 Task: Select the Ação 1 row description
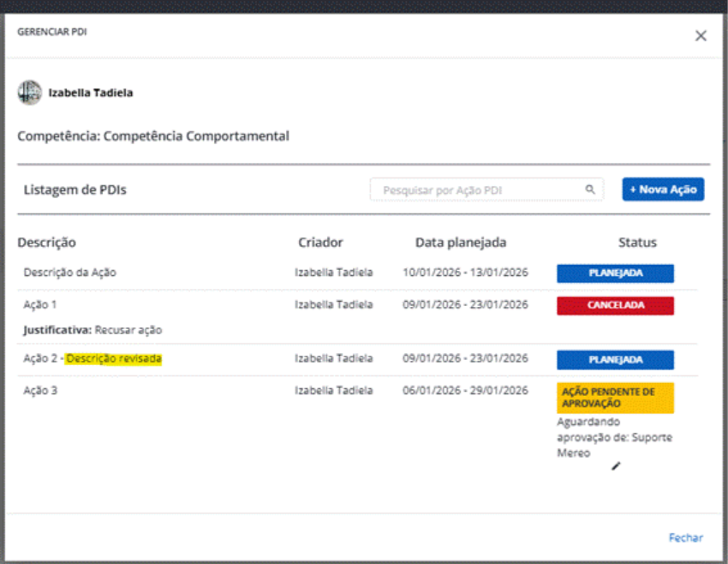(40, 304)
